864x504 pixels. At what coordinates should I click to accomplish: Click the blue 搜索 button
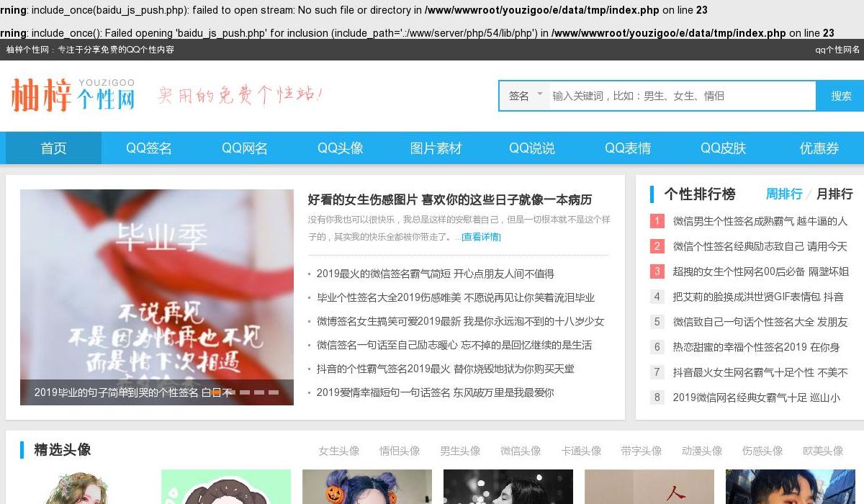coord(840,96)
